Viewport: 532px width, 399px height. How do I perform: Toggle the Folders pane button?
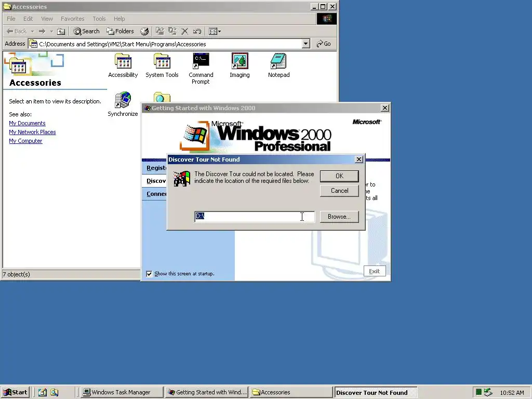pyautogui.click(x=120, y=31)
